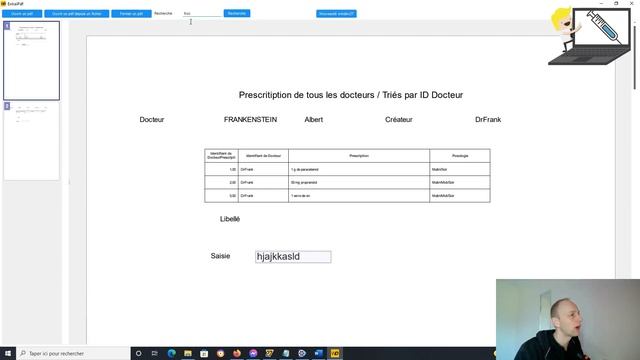640x360 pixels.
Task: Click the 'Fermer un pdf' button
Action: click(131, 14)
